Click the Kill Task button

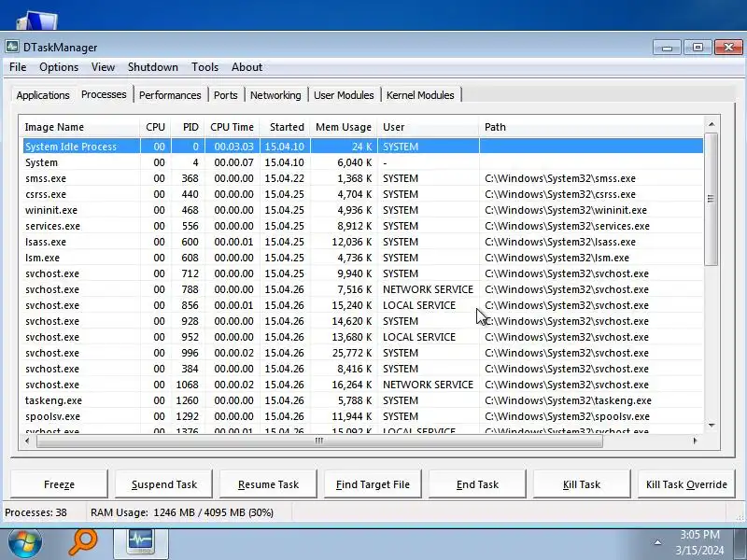click(582, 484)
